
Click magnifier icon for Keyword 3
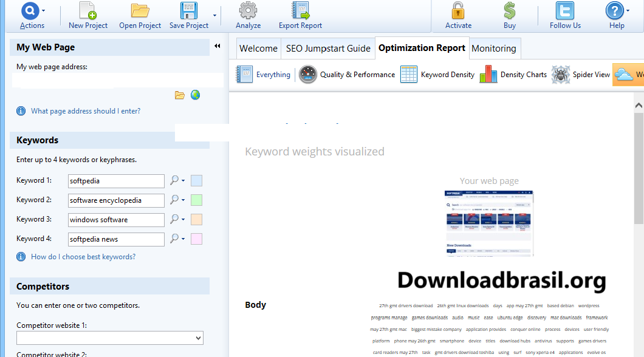point(174,219)
